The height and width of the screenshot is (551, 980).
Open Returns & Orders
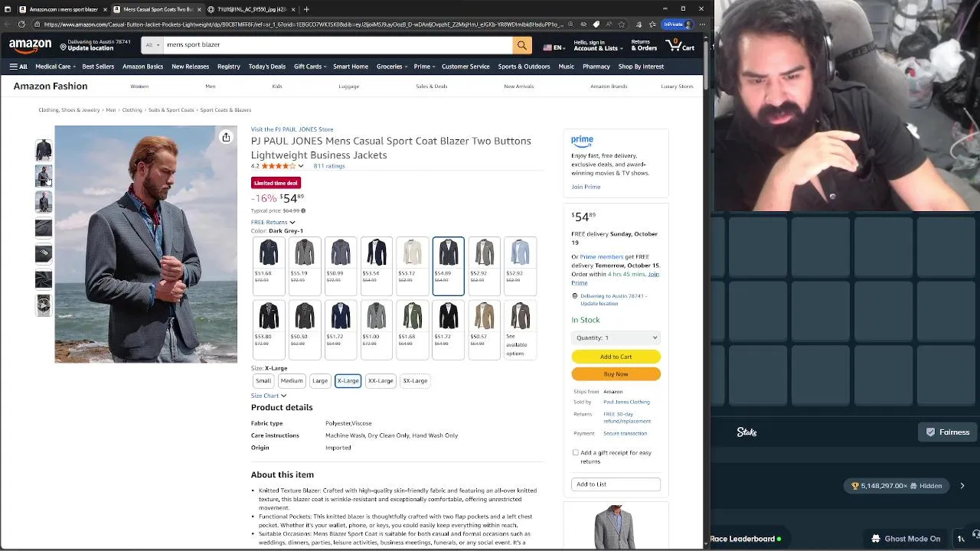(644, 45)
